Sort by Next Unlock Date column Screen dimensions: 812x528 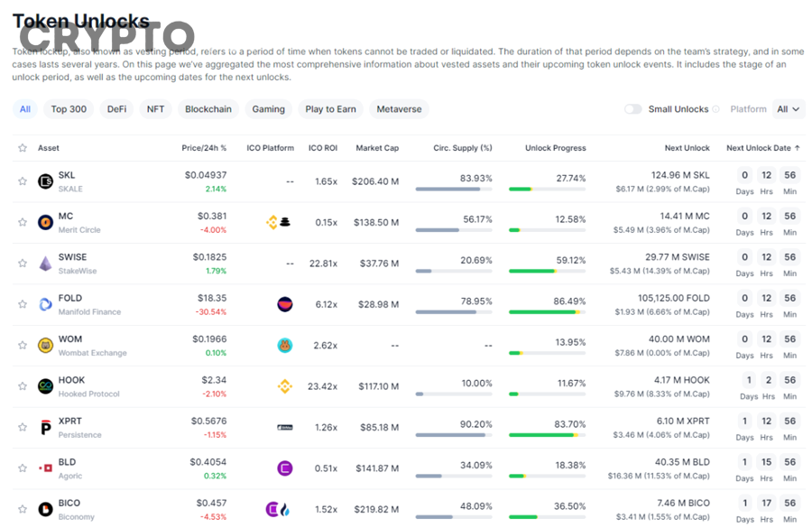[762, 148]
